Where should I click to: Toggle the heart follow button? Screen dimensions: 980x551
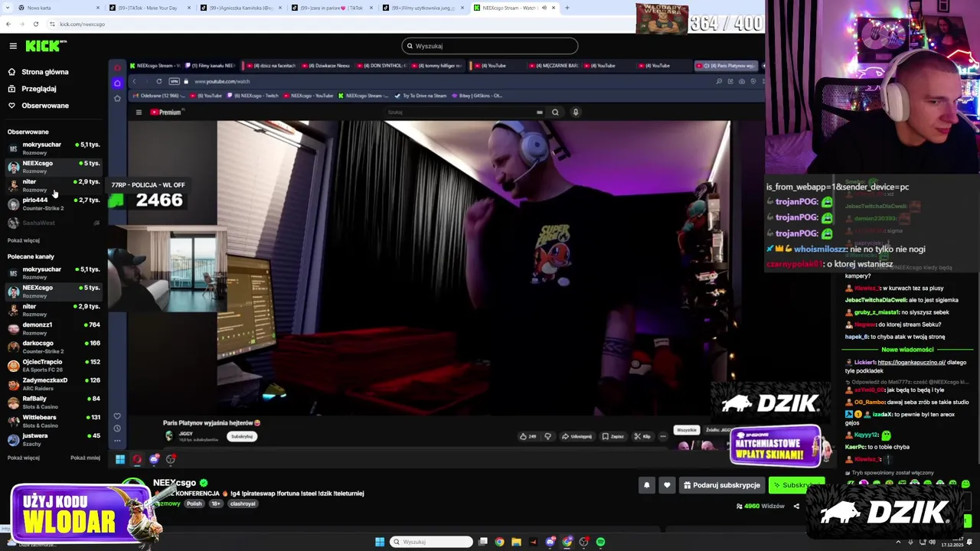667,485
